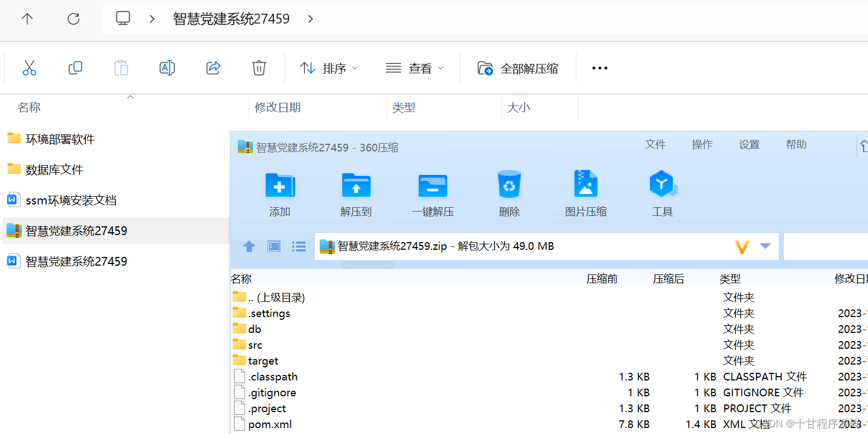Open 文件 menu in 360压缩
The width and height of the screenshot is (868, 434).
coord(655,144)
